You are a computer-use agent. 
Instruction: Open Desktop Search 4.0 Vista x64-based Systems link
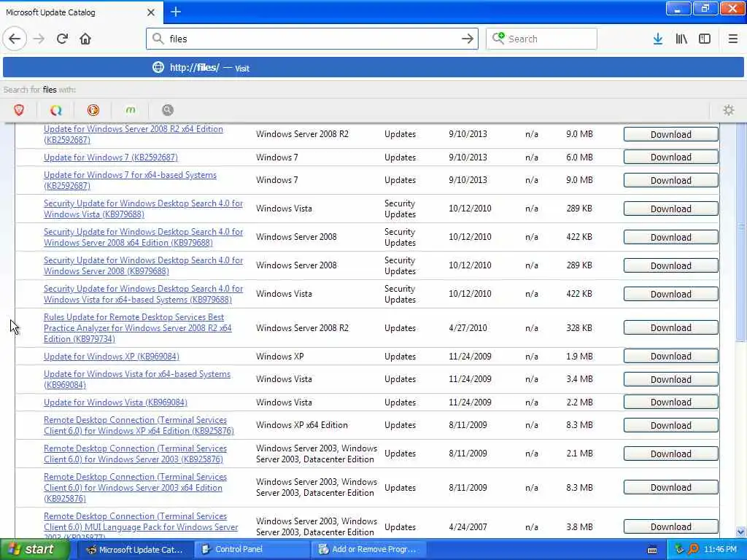coord(143,294)
